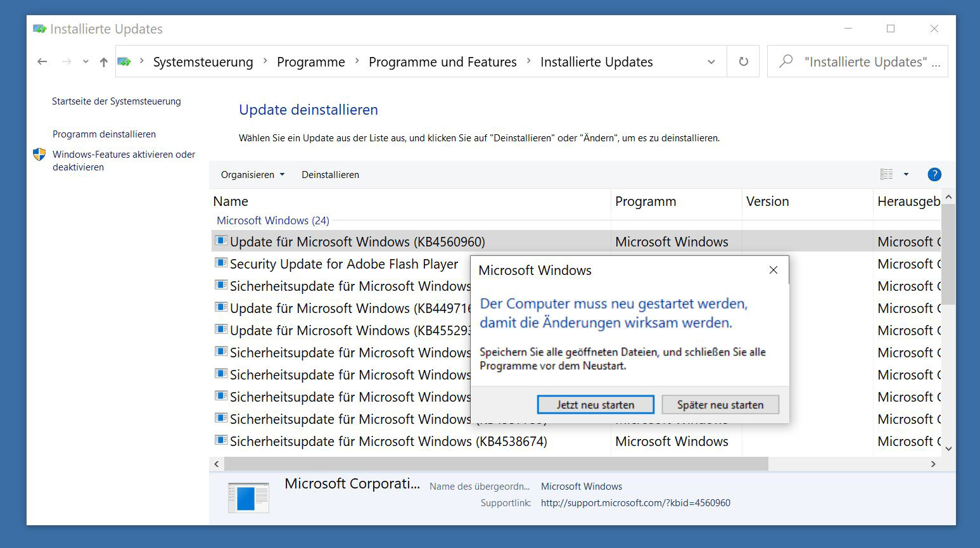This screenshot has height=548, width=980.
Task: Maximize the Installierte Updates window
Action: [x=891, y=29]
